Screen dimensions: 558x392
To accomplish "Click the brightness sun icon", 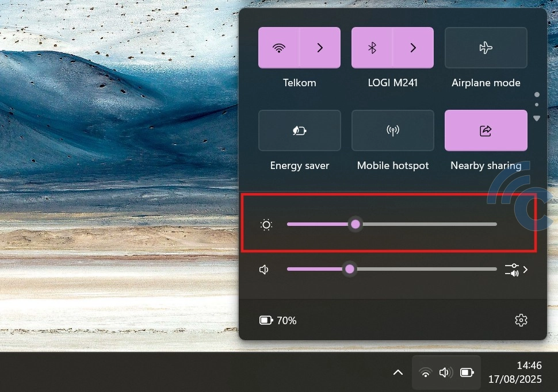I will (x=266, y=225).
